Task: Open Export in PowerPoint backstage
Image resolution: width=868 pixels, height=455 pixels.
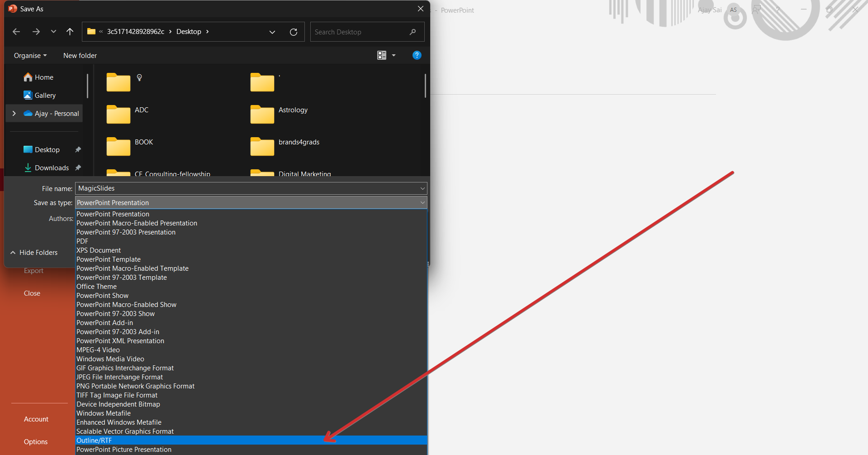Action: [33, 271]
